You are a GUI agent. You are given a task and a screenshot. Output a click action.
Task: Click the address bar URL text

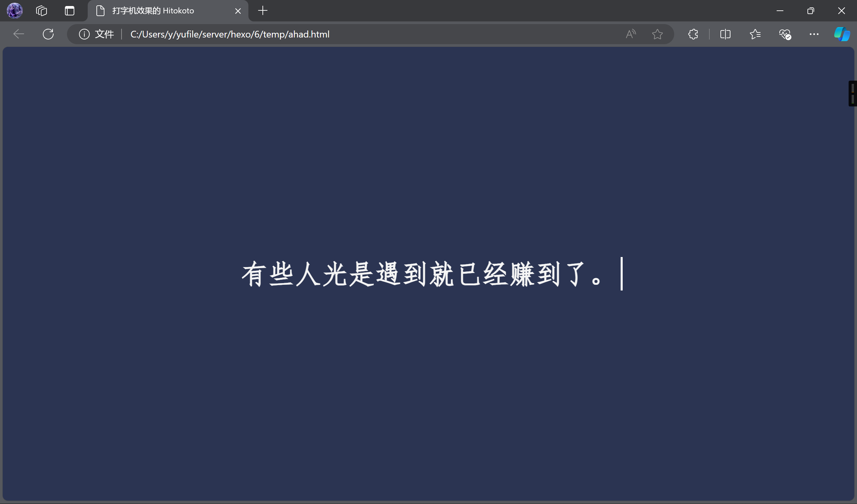(230, 34)
